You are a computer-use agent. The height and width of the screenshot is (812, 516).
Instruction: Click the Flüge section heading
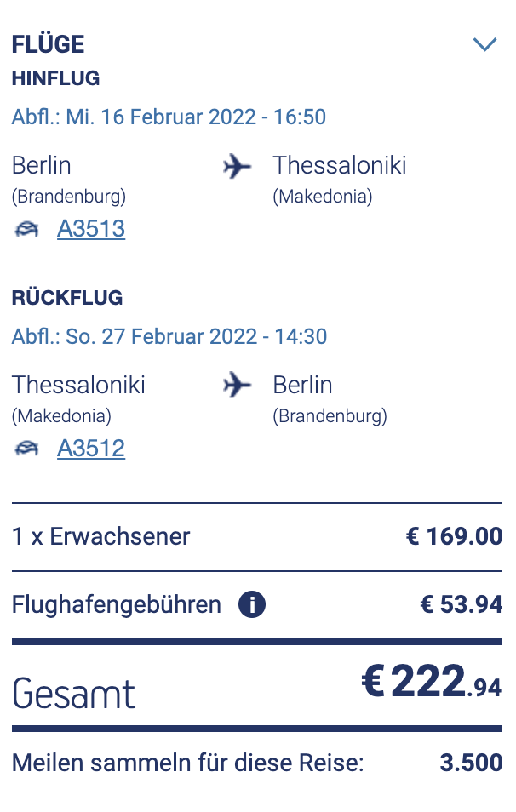tap(48, 44)
